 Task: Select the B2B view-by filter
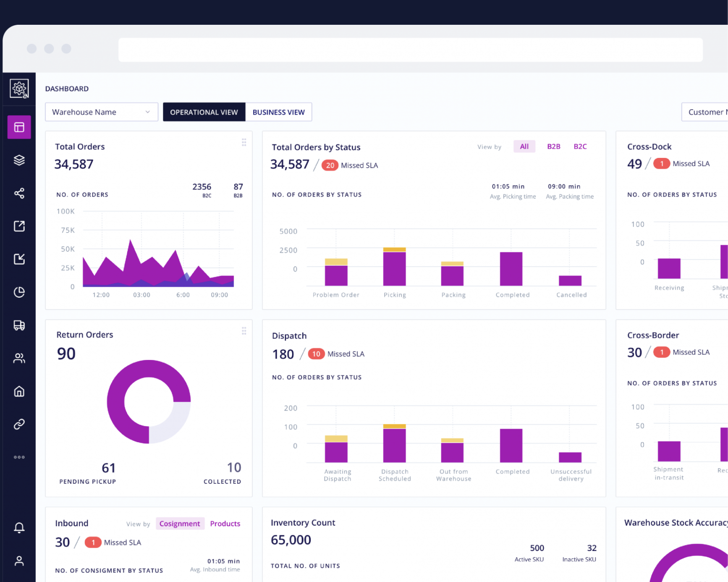tap(554, 147)
